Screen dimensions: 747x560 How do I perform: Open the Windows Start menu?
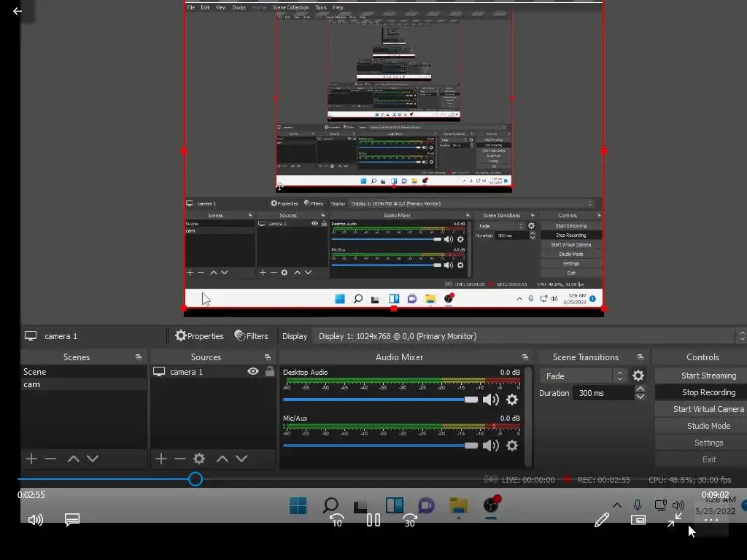click(298, 506)
